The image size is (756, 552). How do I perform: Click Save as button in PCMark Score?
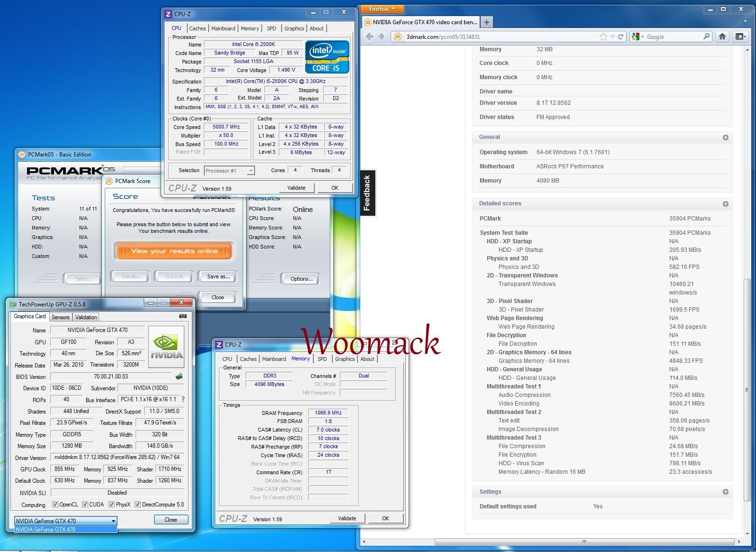pos(218,276)
